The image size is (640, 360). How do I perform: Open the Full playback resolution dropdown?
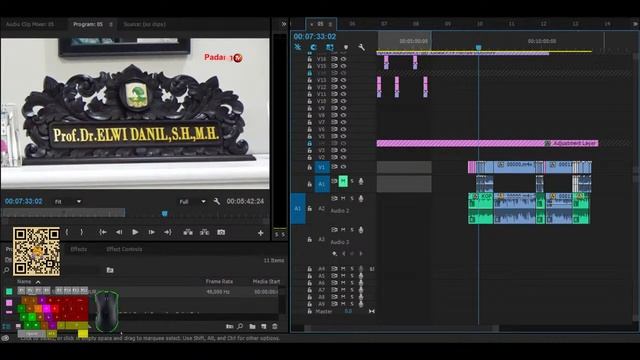(192, 202)
